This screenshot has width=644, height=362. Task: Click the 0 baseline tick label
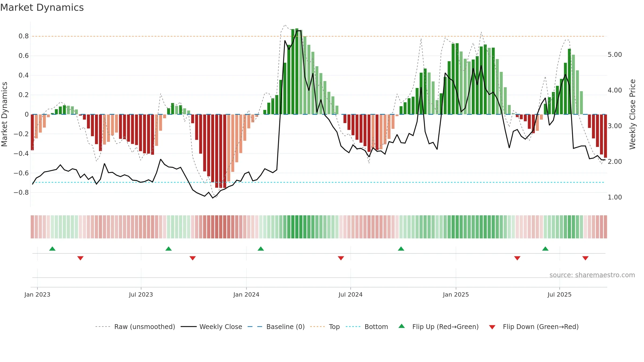[27, 114]
